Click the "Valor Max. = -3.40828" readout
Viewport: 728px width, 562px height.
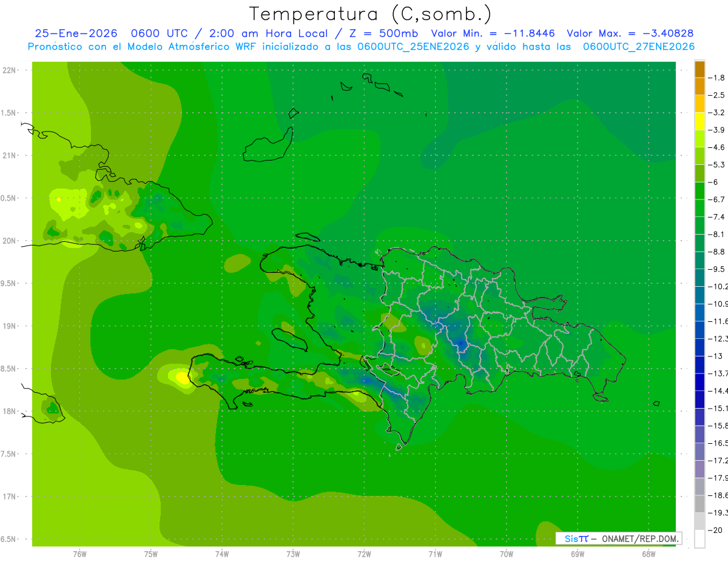(x=630, y=33)
